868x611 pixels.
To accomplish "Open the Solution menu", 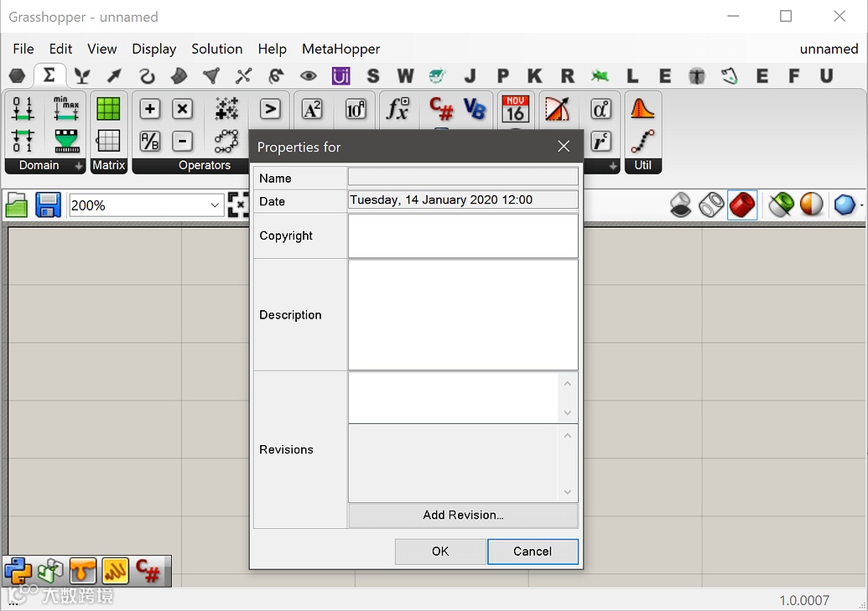I will click(x=217, y=49).
